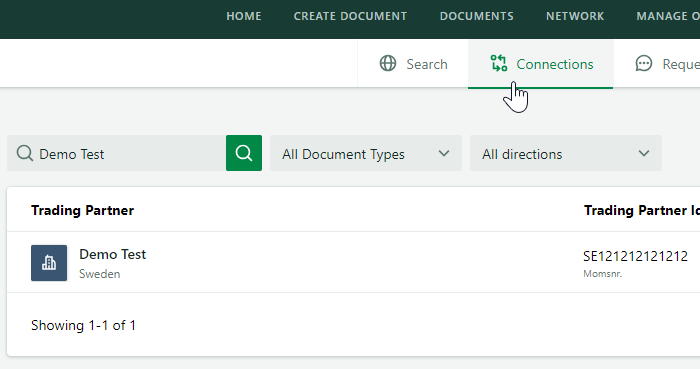Image resolution: width=700 pixels, height=369 pixels.
Task: Click the Sweden country label
Action: (100, 274)
